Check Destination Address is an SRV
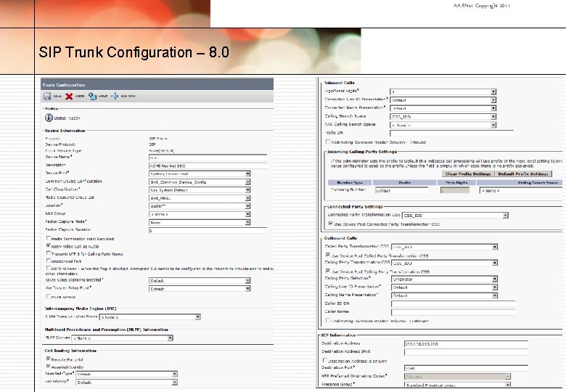 coord(325,360)
